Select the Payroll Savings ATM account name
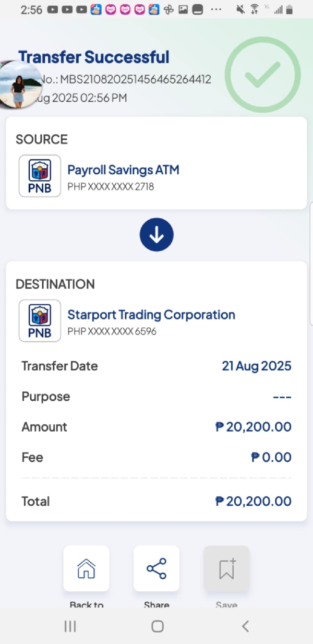Viewport: 313px width, 644px height. (123, 170)
